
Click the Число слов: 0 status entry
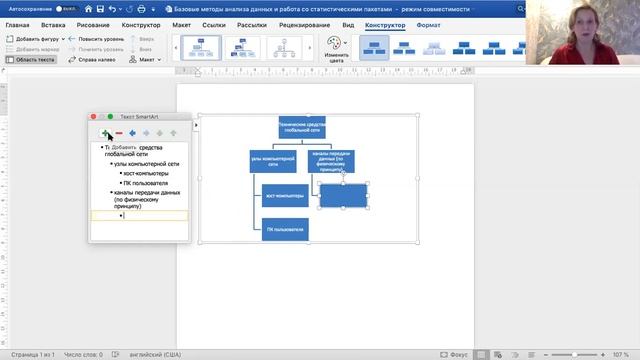pyautogui.click(x=83, y=355)
